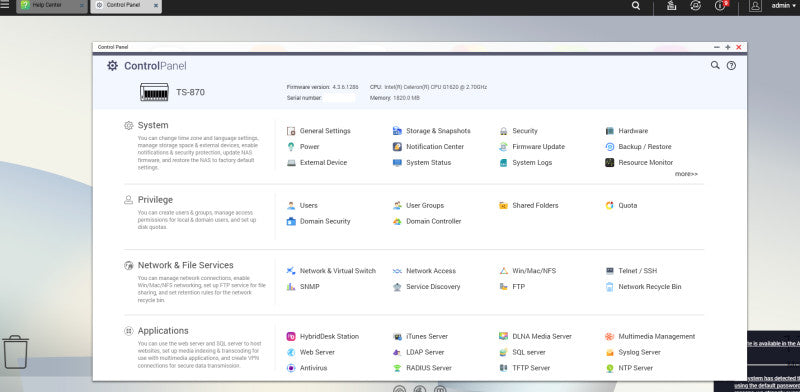800x392 pixels.
Task: Open the HybridDesk Station icon
Action: [x=291, y=337]
